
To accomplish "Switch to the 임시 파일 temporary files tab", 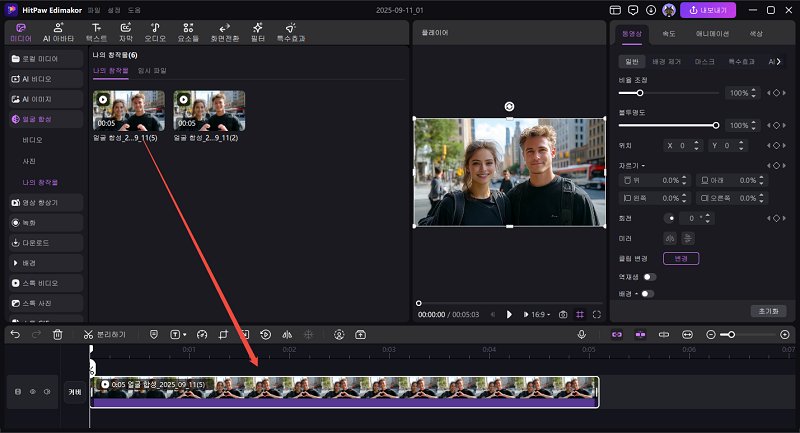I will (x=152, y=71).
